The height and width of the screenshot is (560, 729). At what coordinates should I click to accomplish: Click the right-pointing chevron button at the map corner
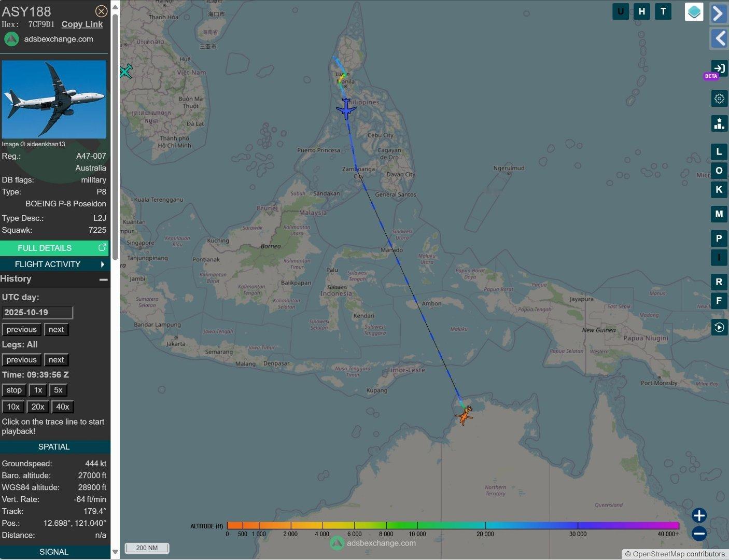pos(719,13)
